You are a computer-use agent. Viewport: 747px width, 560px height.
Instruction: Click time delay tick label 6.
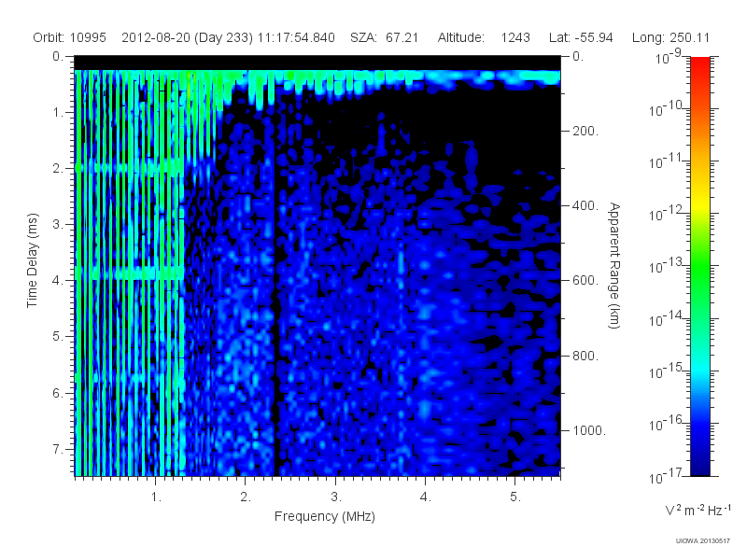pos(58,393)
